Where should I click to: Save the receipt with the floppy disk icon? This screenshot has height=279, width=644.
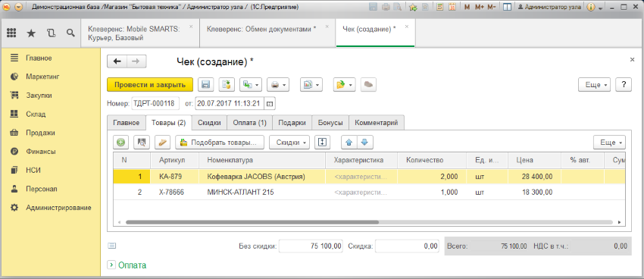[206, 85]
